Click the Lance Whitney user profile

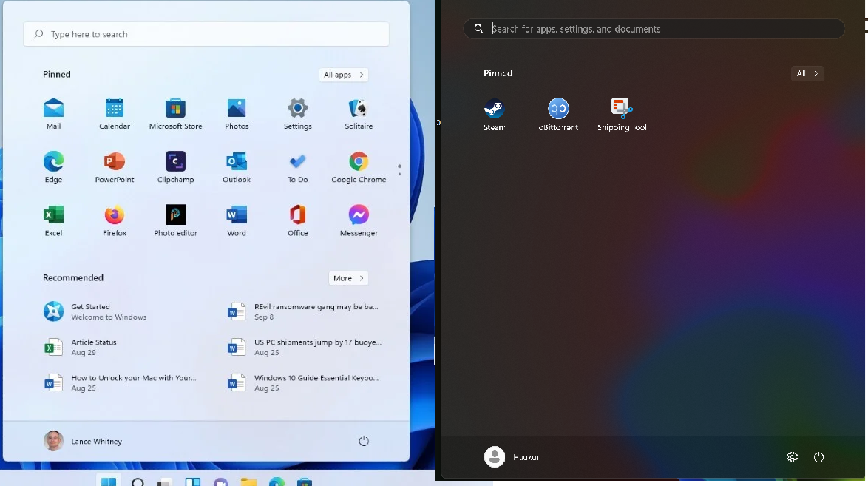83,441
